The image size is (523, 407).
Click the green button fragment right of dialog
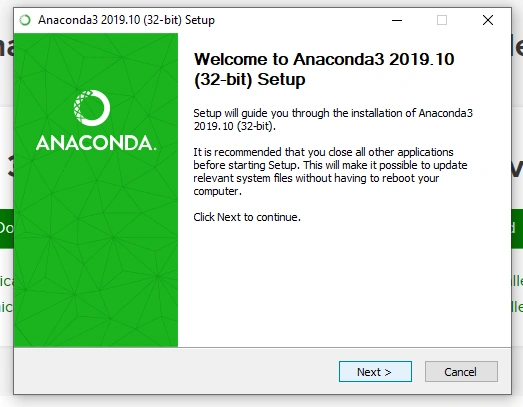[x=517, y=228]
